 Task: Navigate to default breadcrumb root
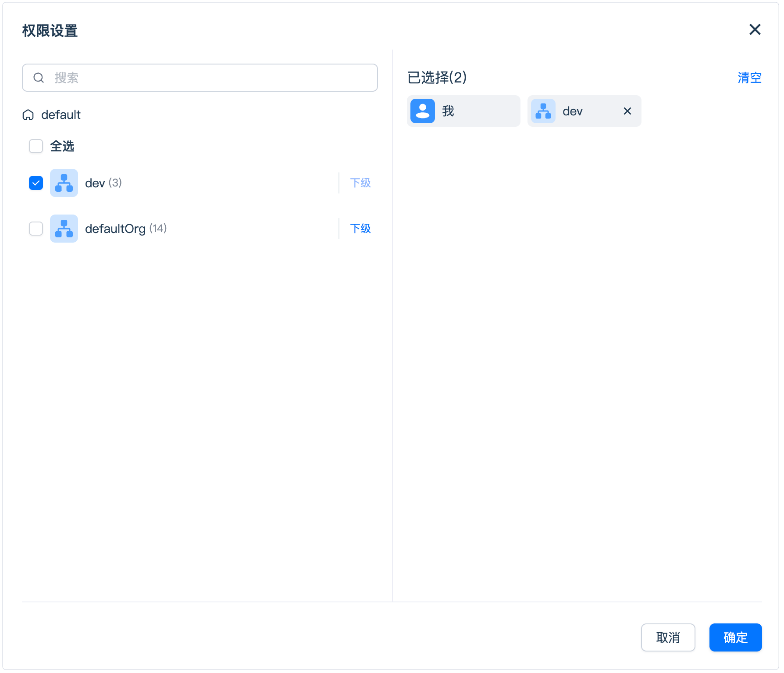point(61,115)
